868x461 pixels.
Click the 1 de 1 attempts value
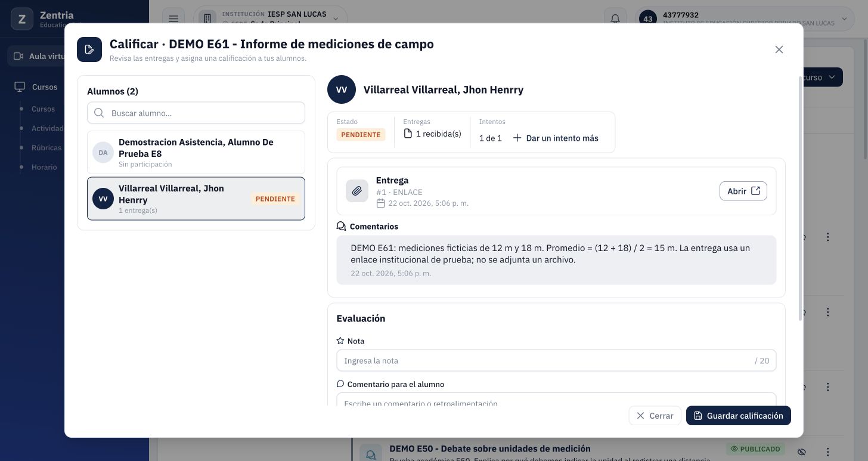pos(491,138)
